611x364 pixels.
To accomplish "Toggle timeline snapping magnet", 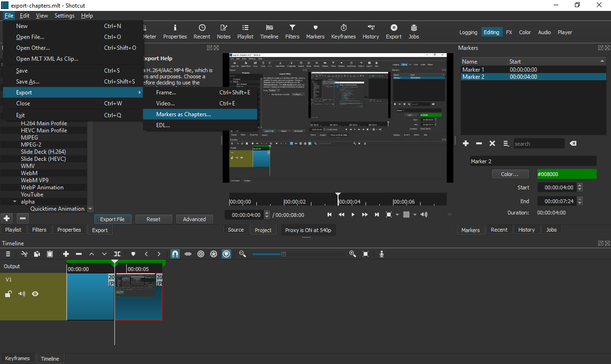I will pyautogui.click(x=175, y=254).
